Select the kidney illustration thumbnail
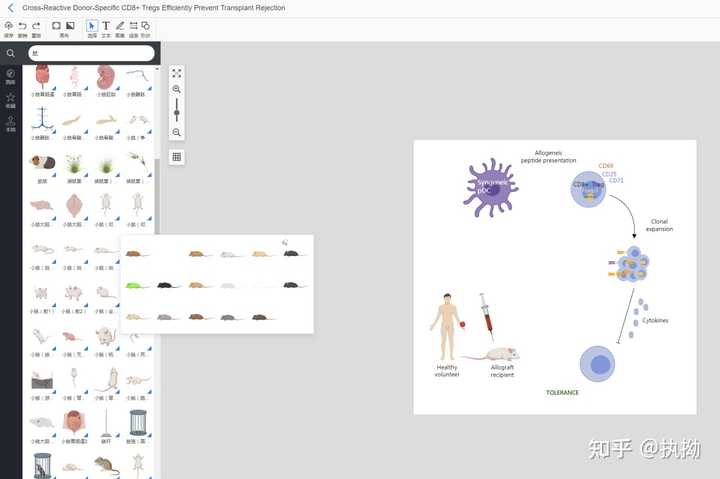Screen dimensions: 720x479 pos(106,77)
